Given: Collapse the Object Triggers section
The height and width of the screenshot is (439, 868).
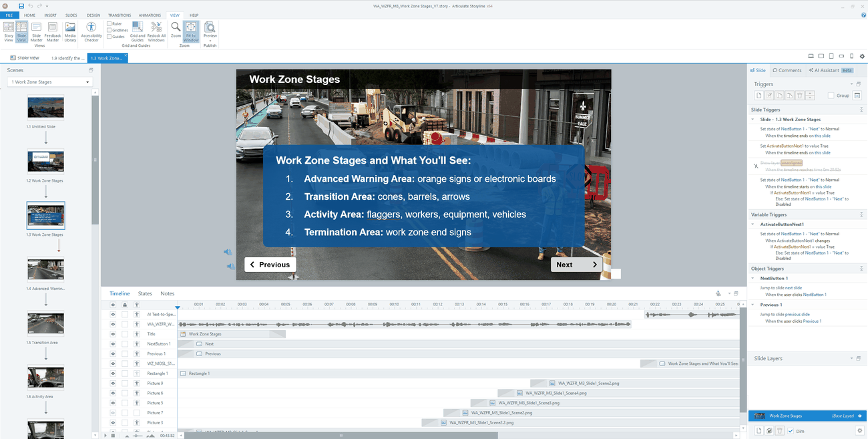Looking at the screenshot, I should [x=861, y=269].
